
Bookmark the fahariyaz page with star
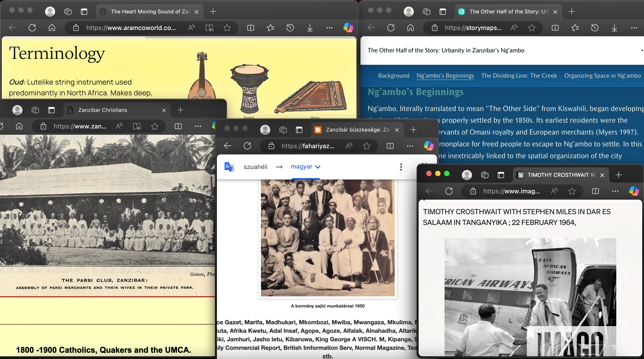click(x=366, y=146)
